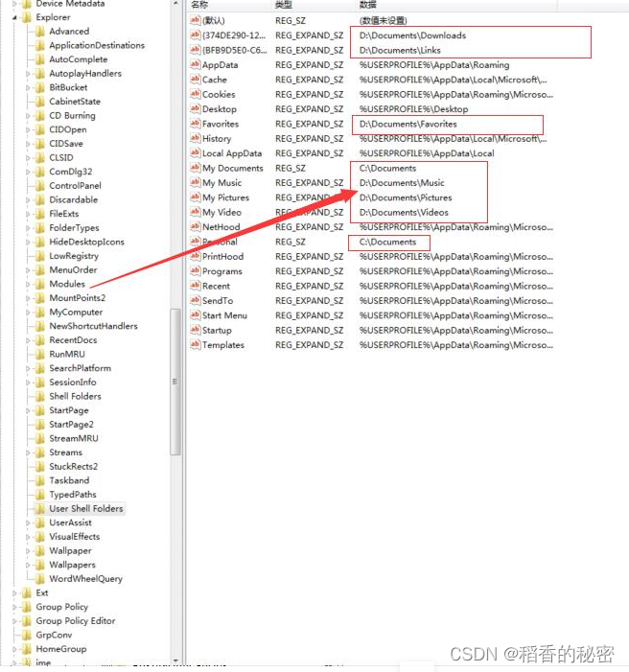This screenshot has width=629, height=672.
Task: Click the string value icon for Cookies
Action: tap(195, 94)
